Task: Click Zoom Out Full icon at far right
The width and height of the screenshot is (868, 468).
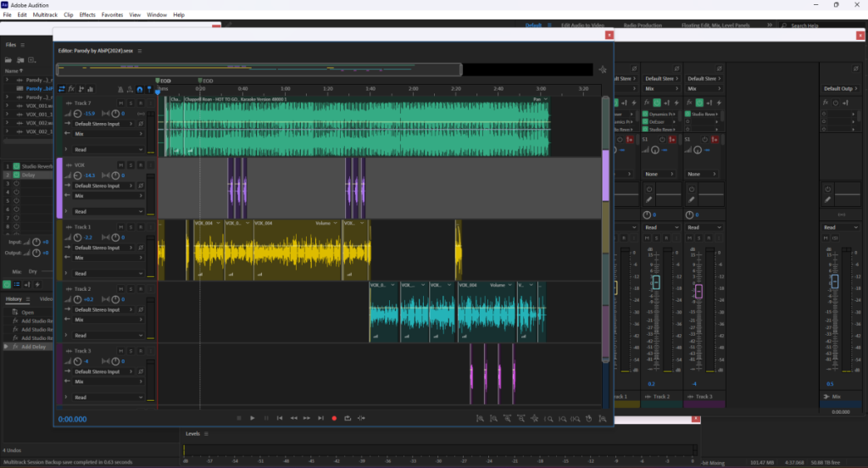Action: [x=603, y=419]
